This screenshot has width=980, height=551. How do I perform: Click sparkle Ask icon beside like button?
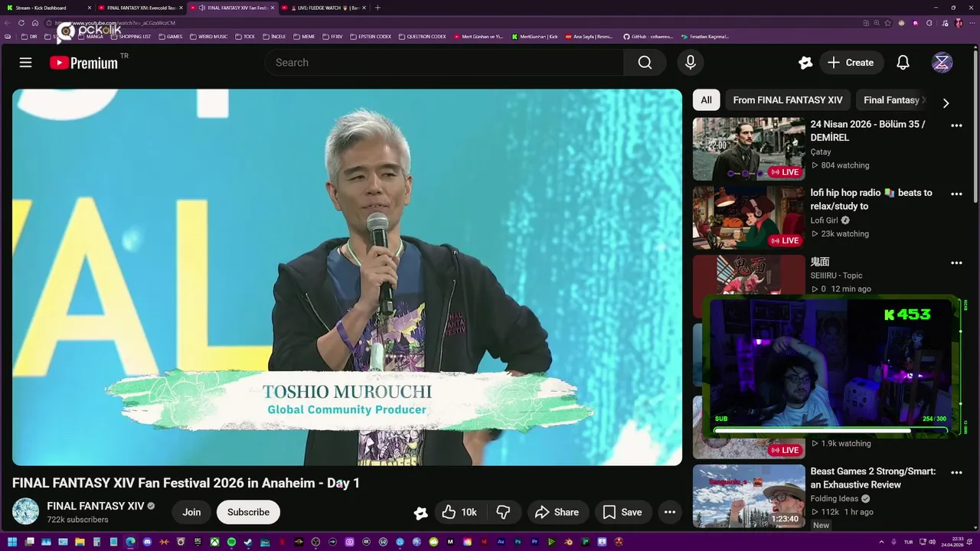click(420, 513)
